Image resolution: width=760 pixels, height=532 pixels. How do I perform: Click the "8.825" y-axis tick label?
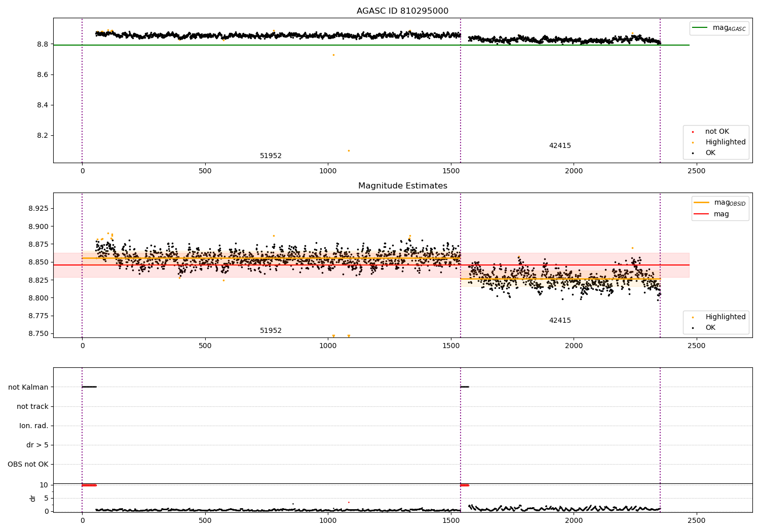pos(39,280)
